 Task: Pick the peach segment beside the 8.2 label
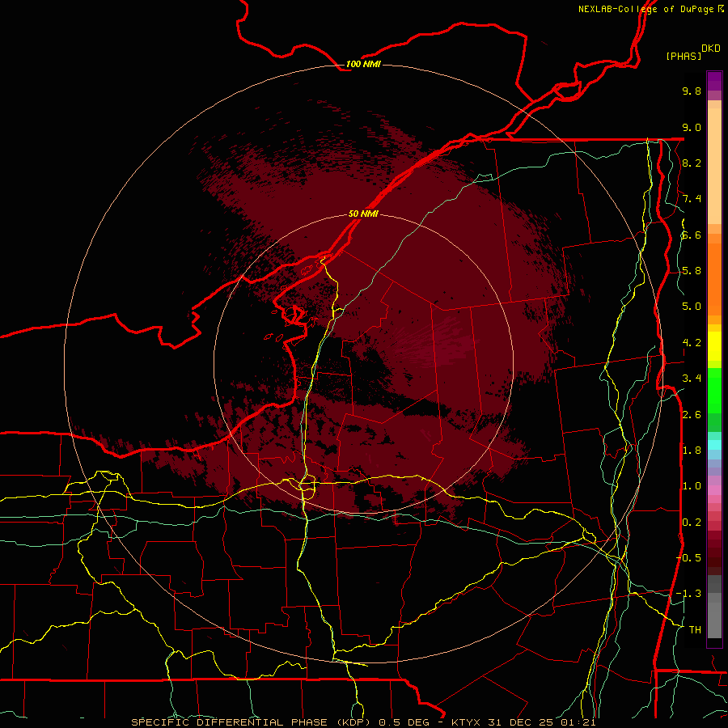click(714, 166)
